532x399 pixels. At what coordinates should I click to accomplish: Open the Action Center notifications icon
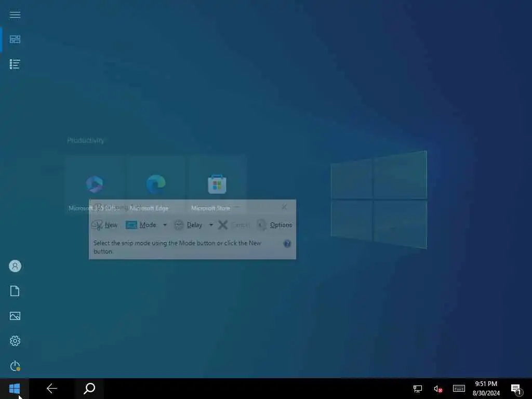click(517, 389)
